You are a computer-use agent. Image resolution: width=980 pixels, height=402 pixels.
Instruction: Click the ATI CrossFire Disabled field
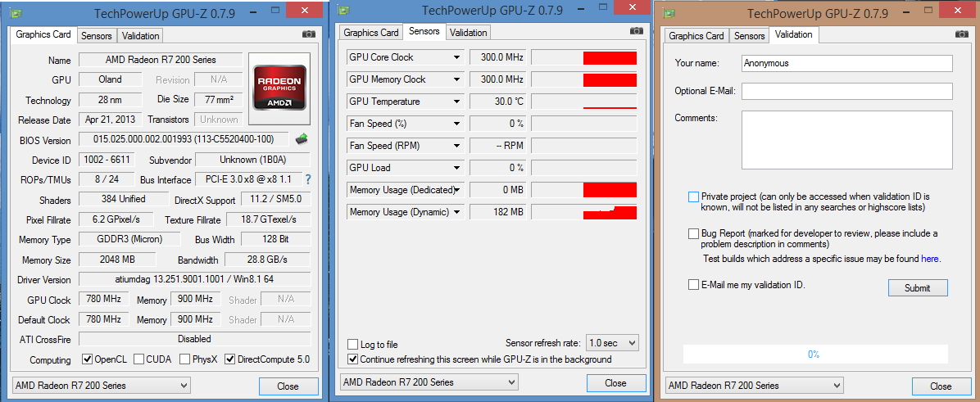coord(194,339)
